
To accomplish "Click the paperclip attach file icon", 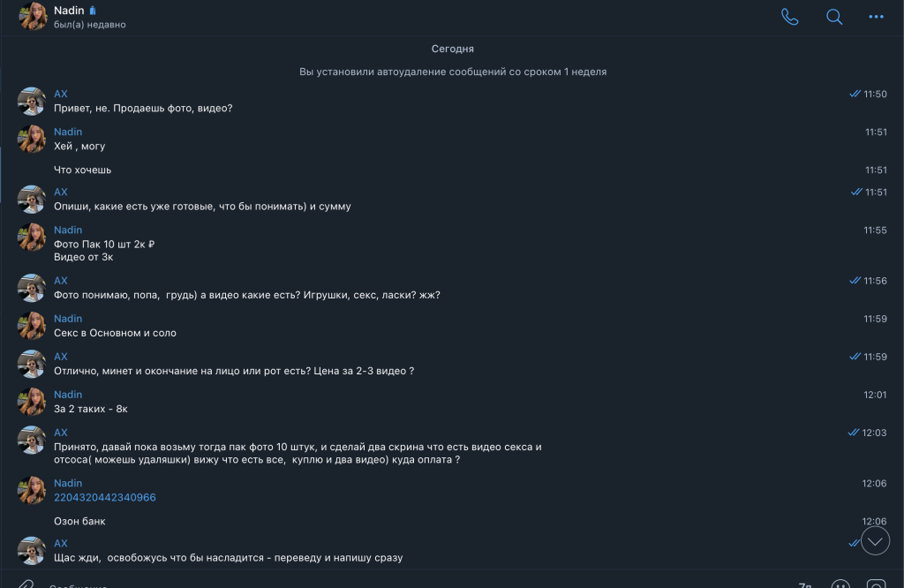I will (26, 584).
